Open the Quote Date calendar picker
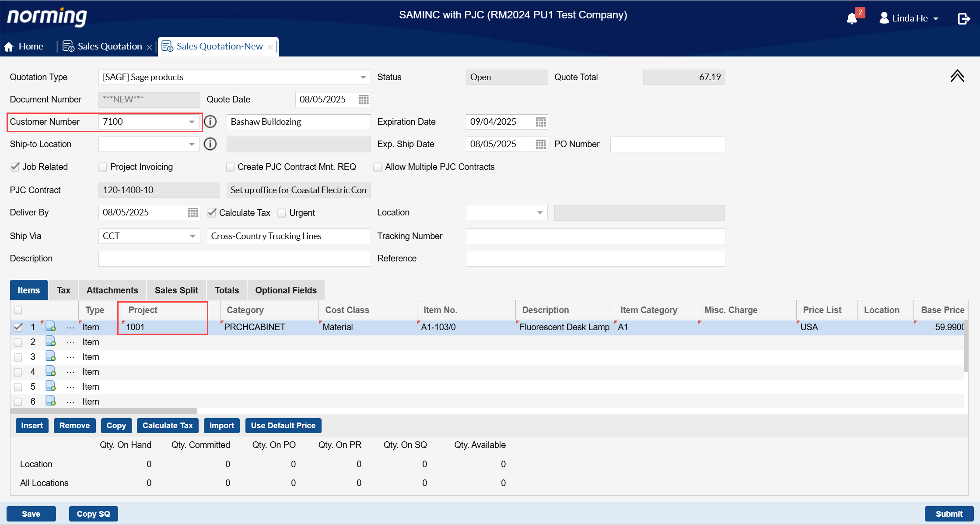 (364, 99)
